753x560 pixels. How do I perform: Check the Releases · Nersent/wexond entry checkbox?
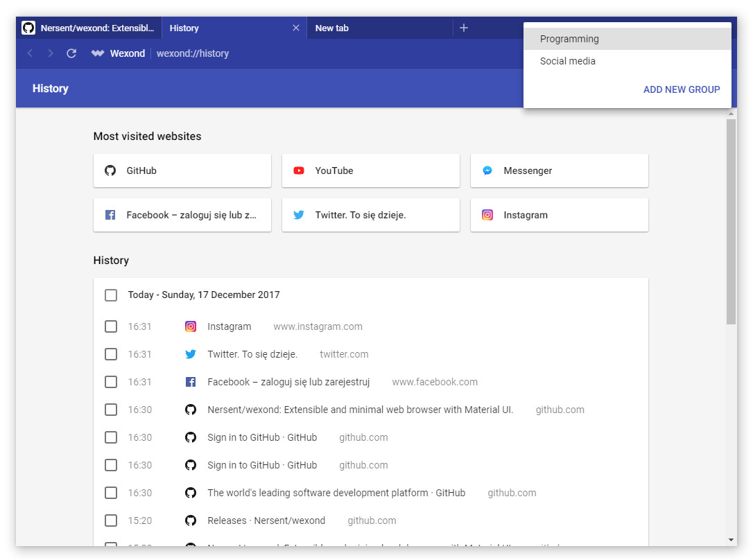click(x=111, y=520)
